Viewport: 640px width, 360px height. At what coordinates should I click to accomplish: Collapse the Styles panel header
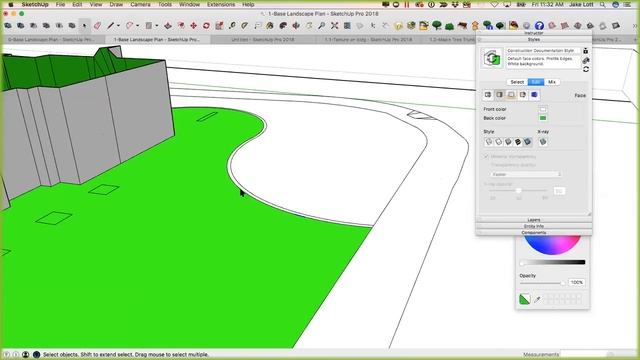534,39
